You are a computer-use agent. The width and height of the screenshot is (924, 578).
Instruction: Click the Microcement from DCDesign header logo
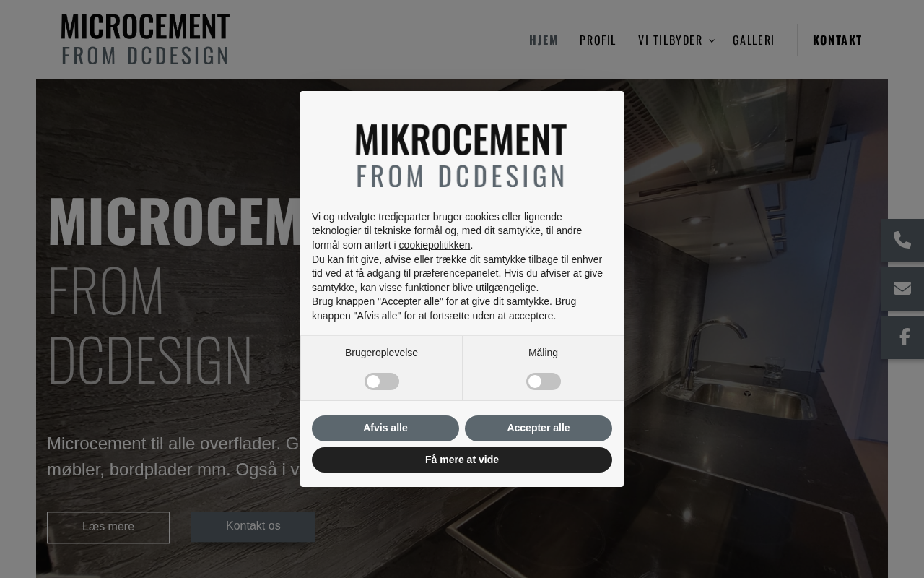click(145, 39)
